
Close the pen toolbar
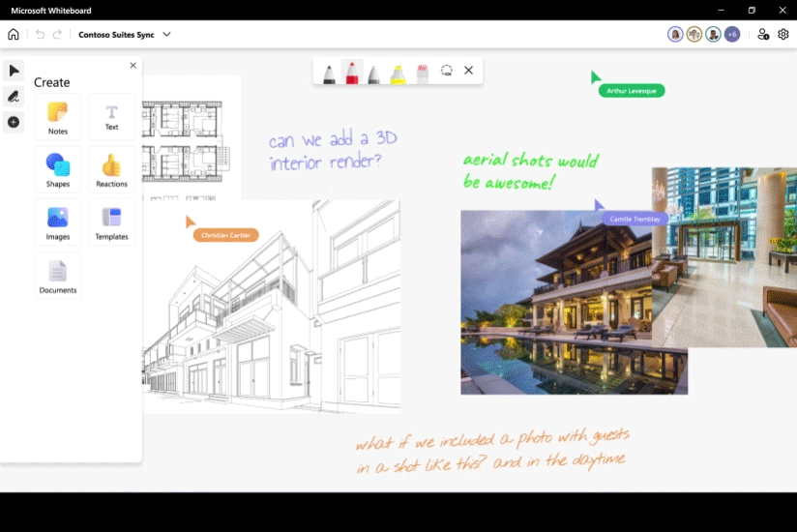pos(469,71)
